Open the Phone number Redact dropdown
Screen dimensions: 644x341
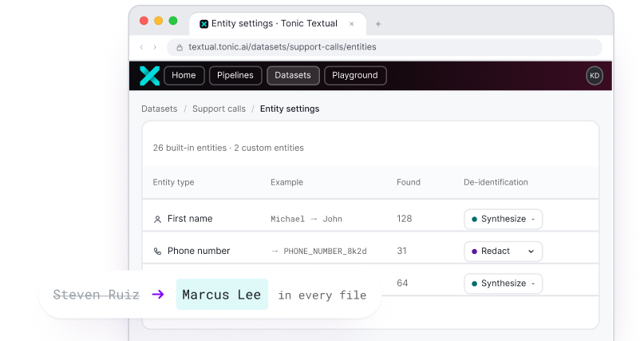(503, 251)
